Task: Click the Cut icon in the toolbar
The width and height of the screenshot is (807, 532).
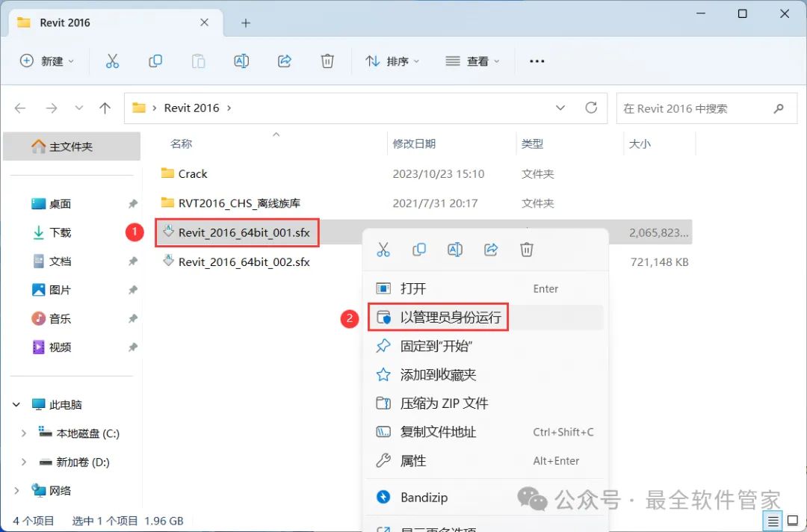Action: (x=112, y=61)
